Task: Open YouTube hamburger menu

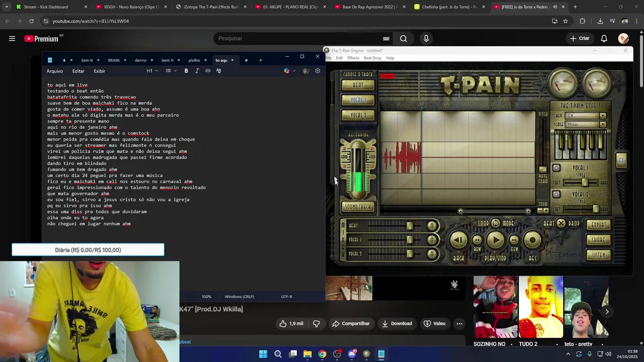Action: coord(12,39)
